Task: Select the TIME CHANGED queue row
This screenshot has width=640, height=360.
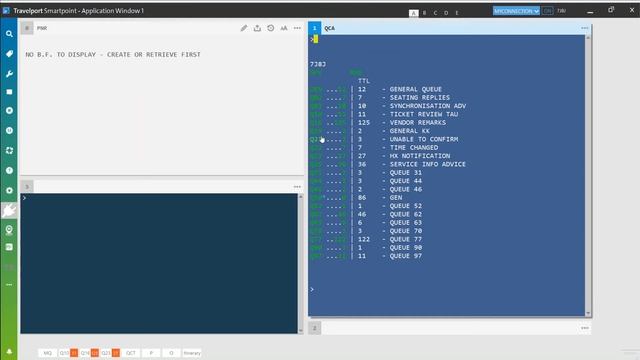Action: pos(374,147)
